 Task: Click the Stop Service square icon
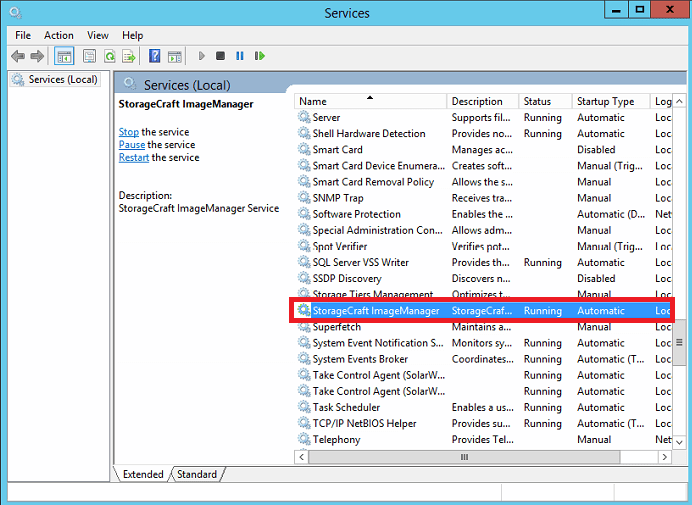coord(220,56)
